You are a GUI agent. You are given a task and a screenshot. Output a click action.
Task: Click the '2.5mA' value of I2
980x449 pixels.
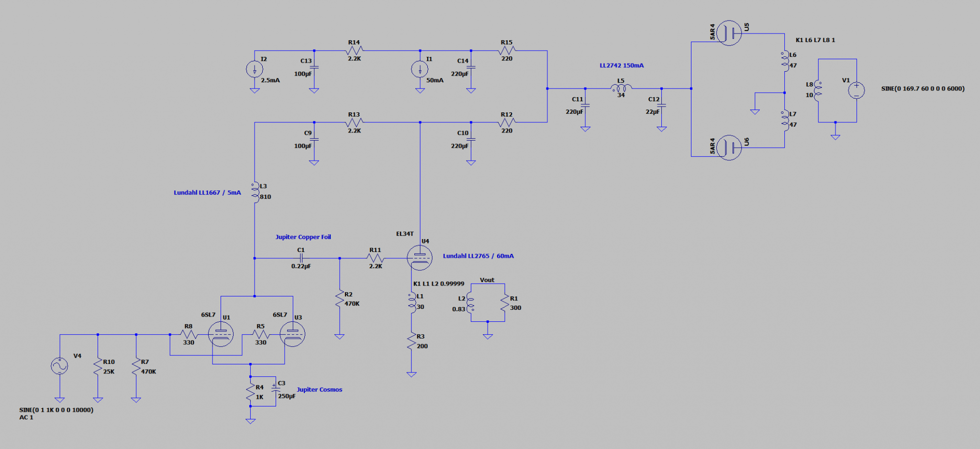point(270,80)
